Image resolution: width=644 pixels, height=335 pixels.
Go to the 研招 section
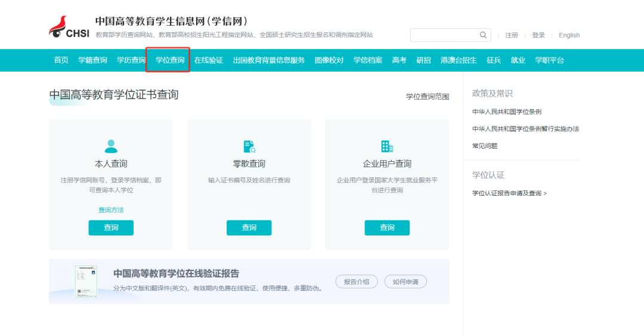click(x=423, y=60)
